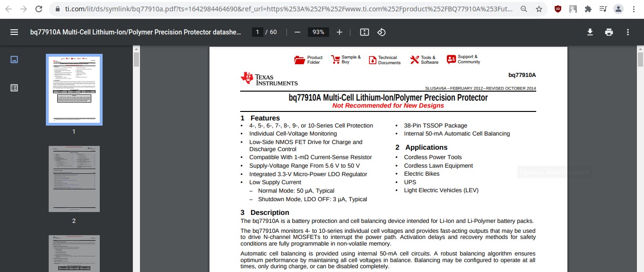Reload the current page

tap(39, 9)
